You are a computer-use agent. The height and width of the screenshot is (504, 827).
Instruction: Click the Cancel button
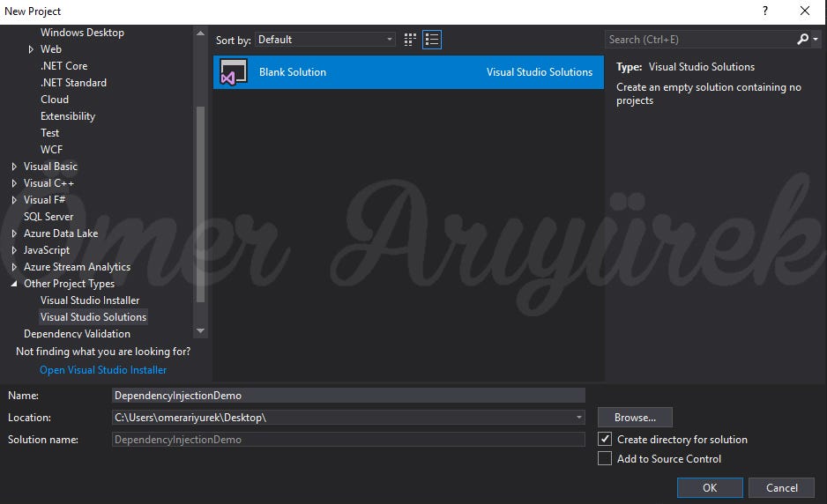pos(782,487)
